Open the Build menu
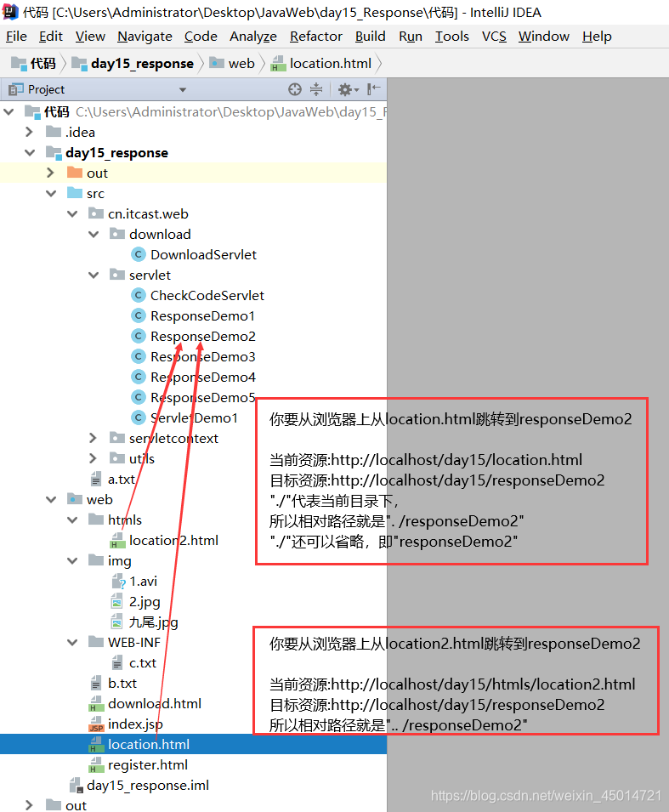This screenshot has height=812, width=669. click(371, 37)
